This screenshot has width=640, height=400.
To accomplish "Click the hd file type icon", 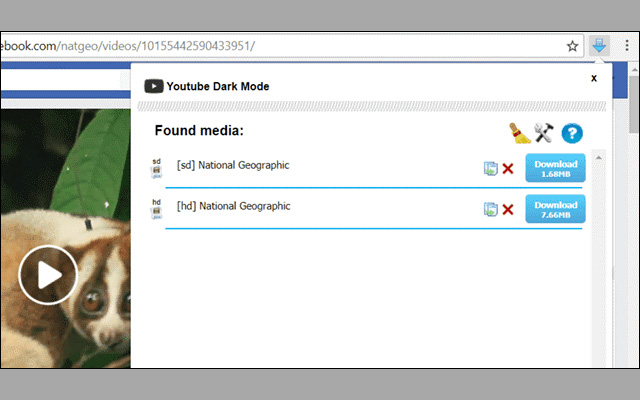I will click(x=157, y=208).
